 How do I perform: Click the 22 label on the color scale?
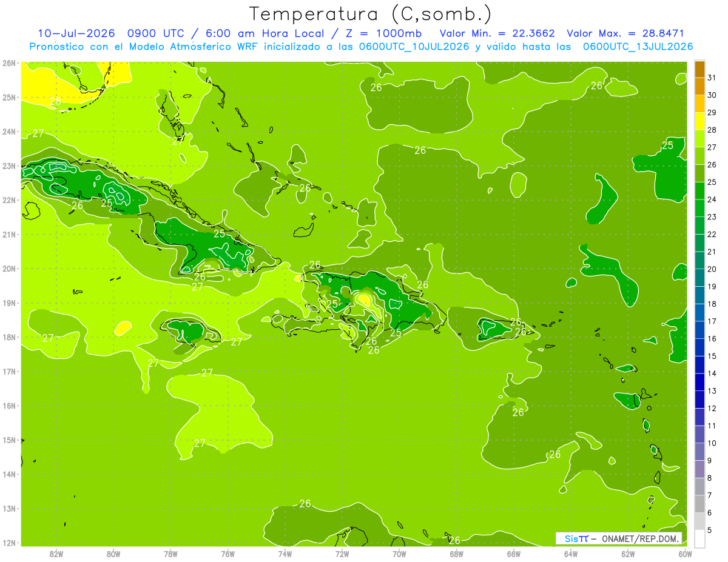(712, 234)
